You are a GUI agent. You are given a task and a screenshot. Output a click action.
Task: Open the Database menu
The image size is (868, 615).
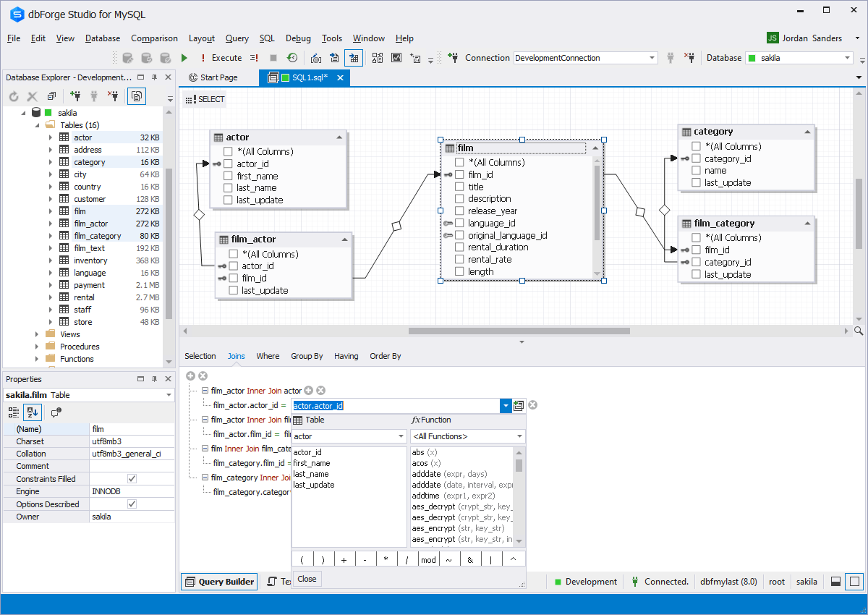[103, 38]
